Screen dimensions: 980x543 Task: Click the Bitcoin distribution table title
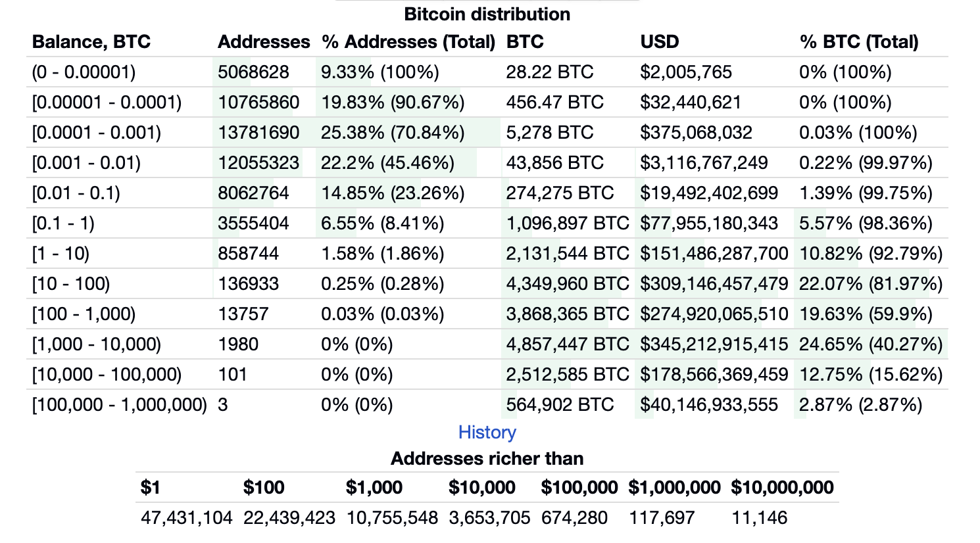(487, 14)
